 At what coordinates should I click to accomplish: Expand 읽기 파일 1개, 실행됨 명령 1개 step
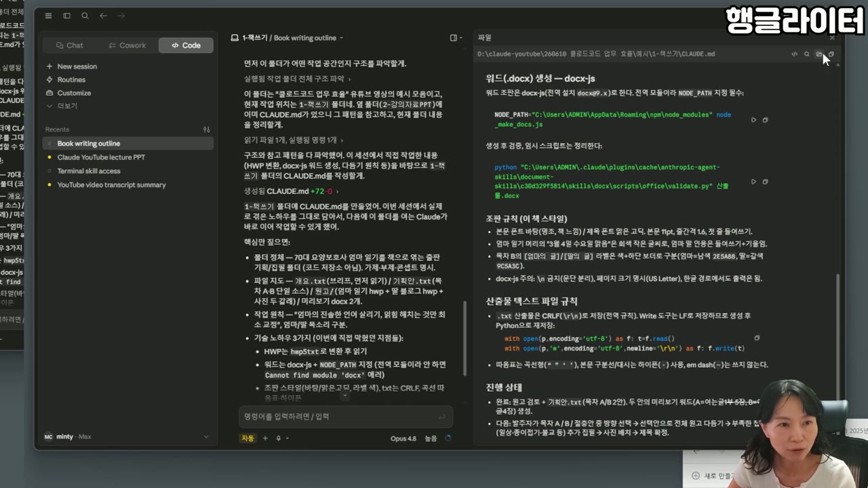point(293,140)
